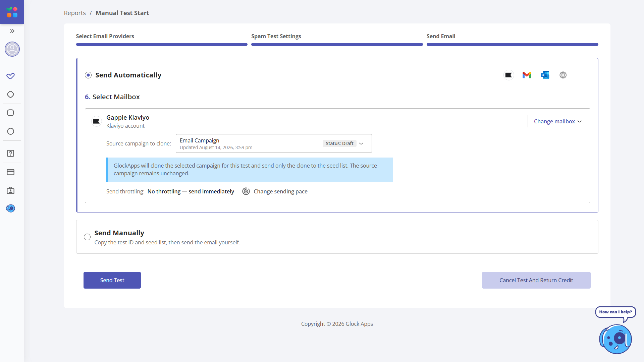644x362 pixels.
Task: Click Change sending pace link
Action: pyautogui.click(x=280, y=191)
